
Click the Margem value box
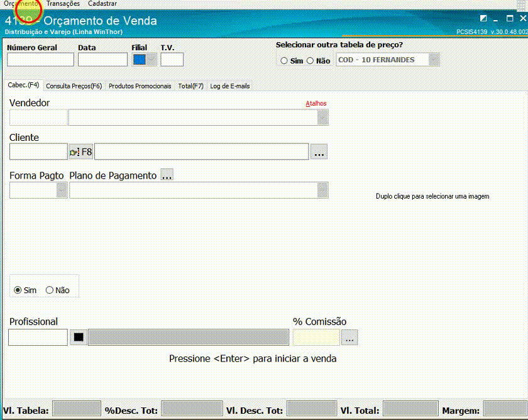click(505, 409)
